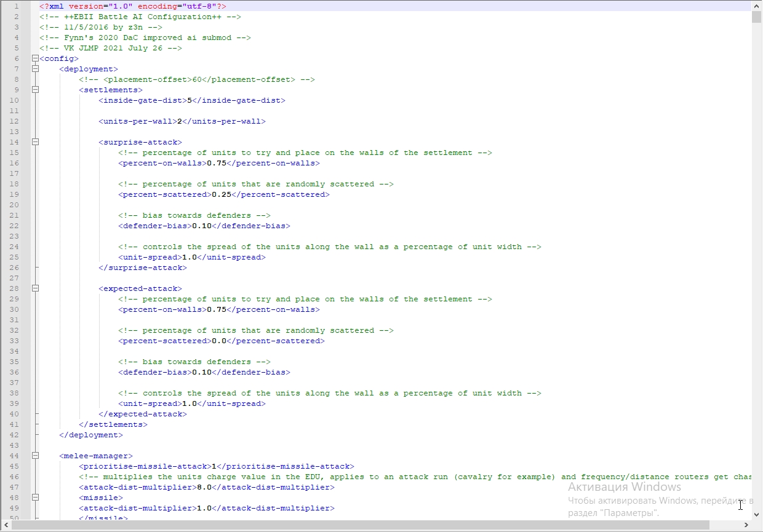This screenshot has width=763, height=532.
Task: Collapse the melee-manager block fold marker
Action: (35, 456)
